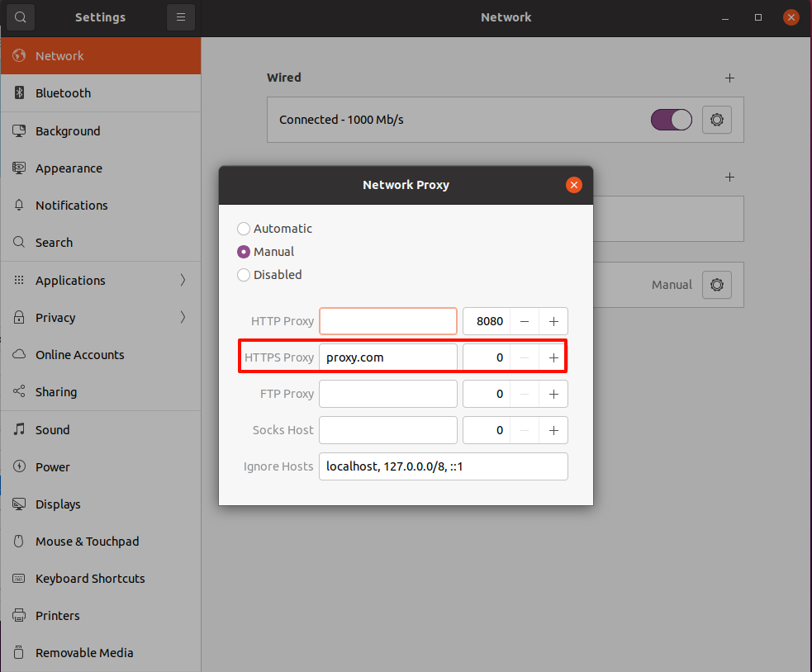Click HTTPS Proxy field containing proxy.com
This screenshot has width=812, height=672.
(388, 357)
